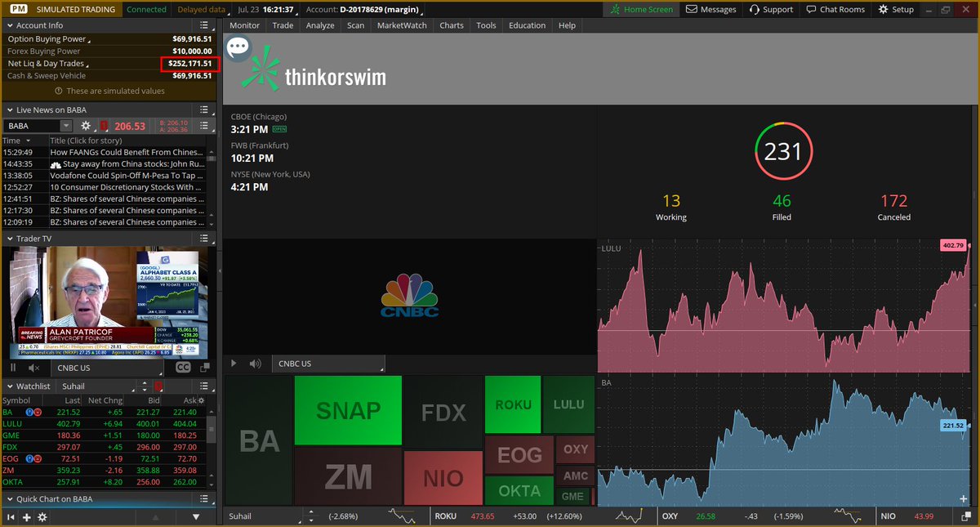Open the Trade tab
Image resolution: width=980 pixels, height=527 pixels.
click(283, 25)
